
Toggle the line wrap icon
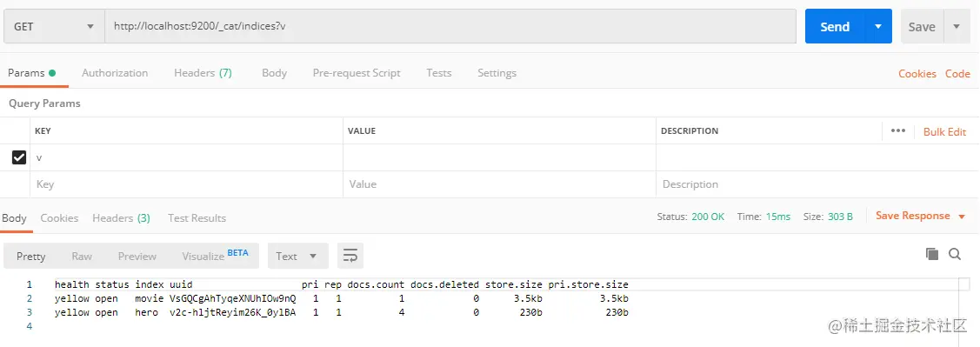pos(350,257)
